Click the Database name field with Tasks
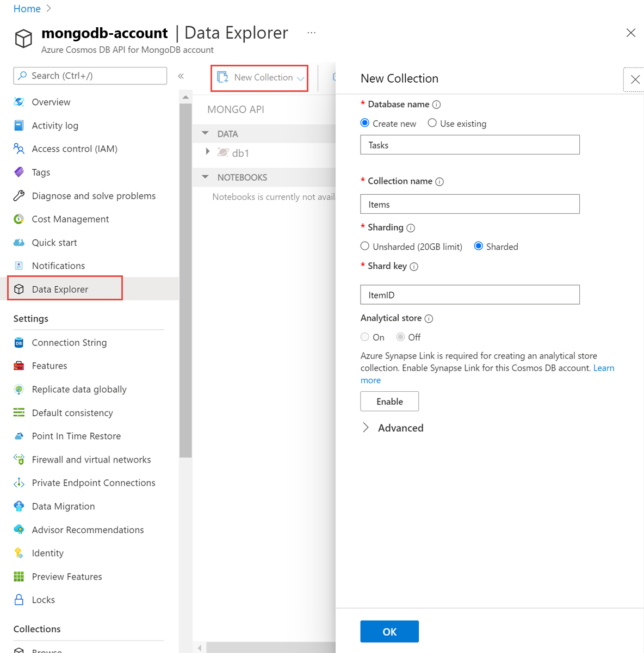The width and height of the screenshot is (644, 653). tap(470, 145)
